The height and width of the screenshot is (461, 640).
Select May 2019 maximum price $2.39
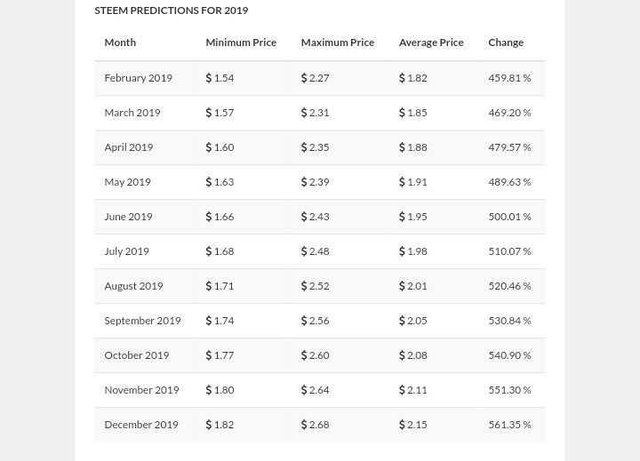[315, 182]
